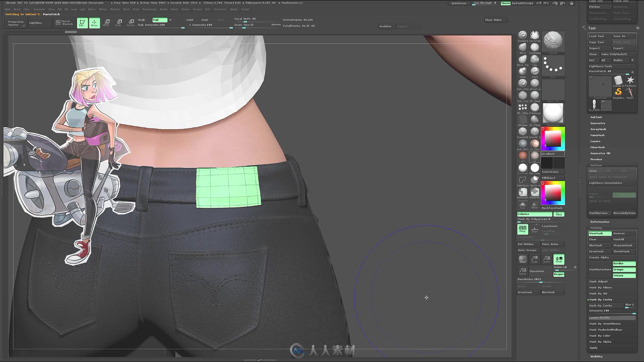The height and width of the screenshot is (362, 644).
Task: Select the Move Topological brush
Action: (x=523, y=60)
